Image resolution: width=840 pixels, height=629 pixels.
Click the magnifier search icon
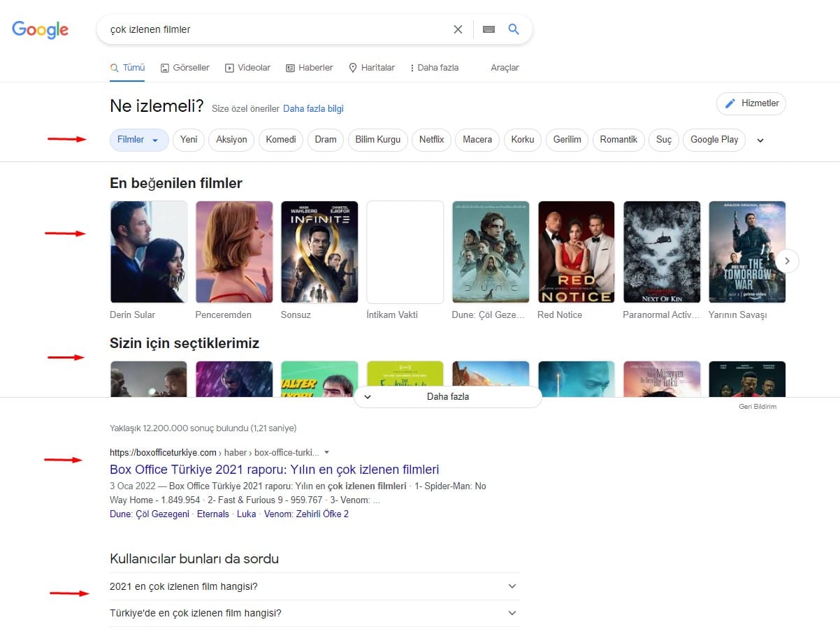pyautogui.click(x=514, y=29)
